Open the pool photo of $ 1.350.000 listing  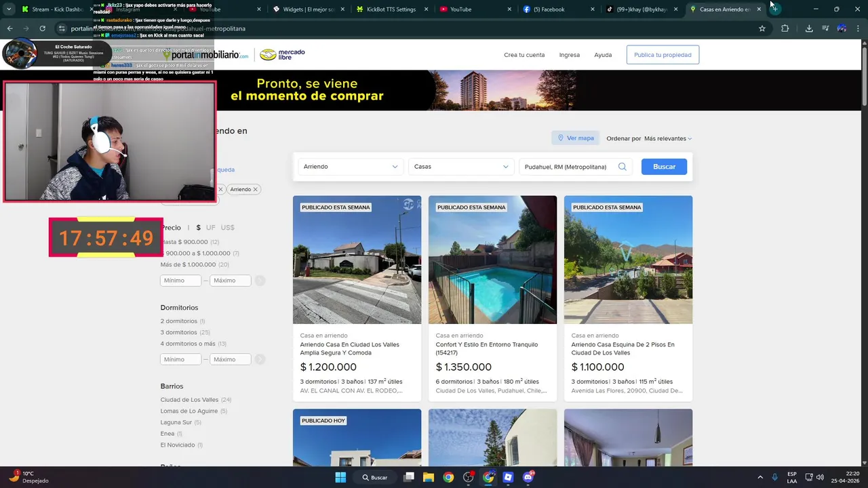[x=492, y=260]
